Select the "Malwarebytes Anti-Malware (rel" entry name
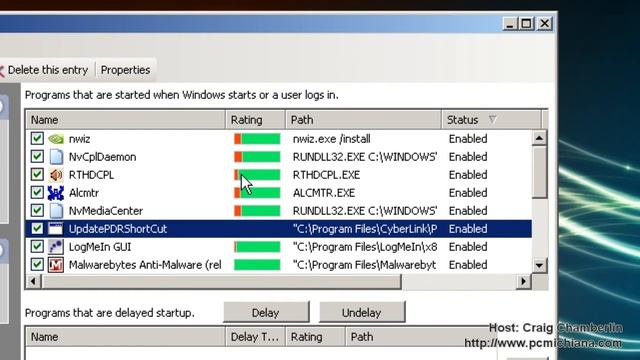 pyautogui.click(x=145, y=264)
